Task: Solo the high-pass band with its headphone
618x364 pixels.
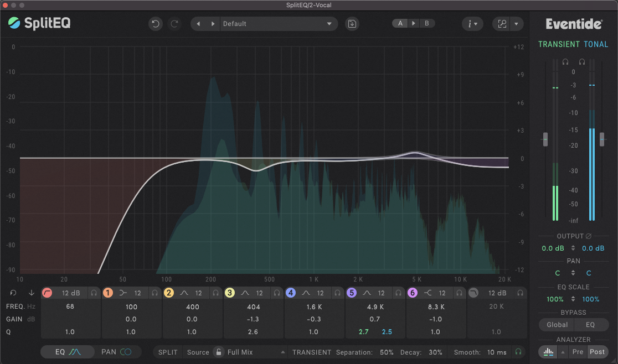Action: 94,293
